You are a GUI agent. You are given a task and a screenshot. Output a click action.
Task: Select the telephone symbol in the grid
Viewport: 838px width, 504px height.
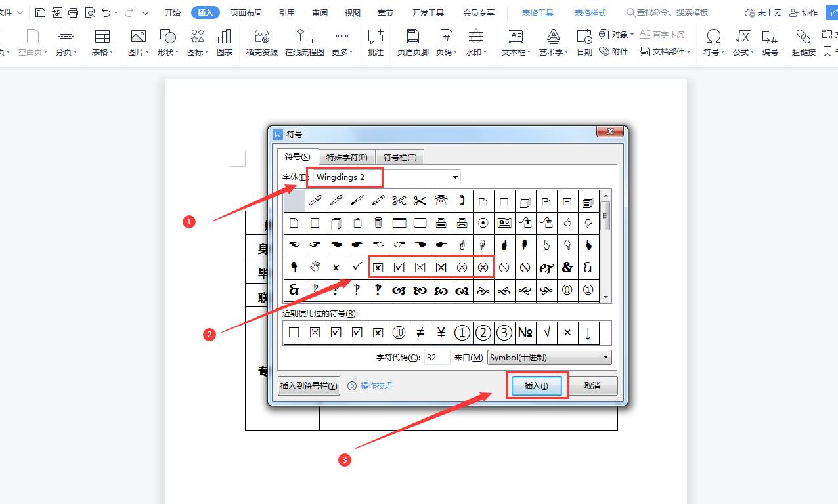pyautogui.click(x=441, y=201)
